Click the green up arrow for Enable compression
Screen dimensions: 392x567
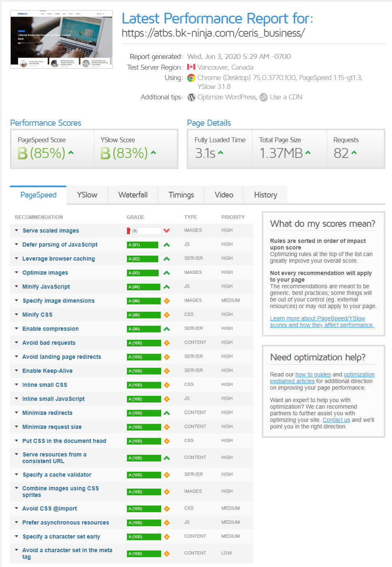167,329
